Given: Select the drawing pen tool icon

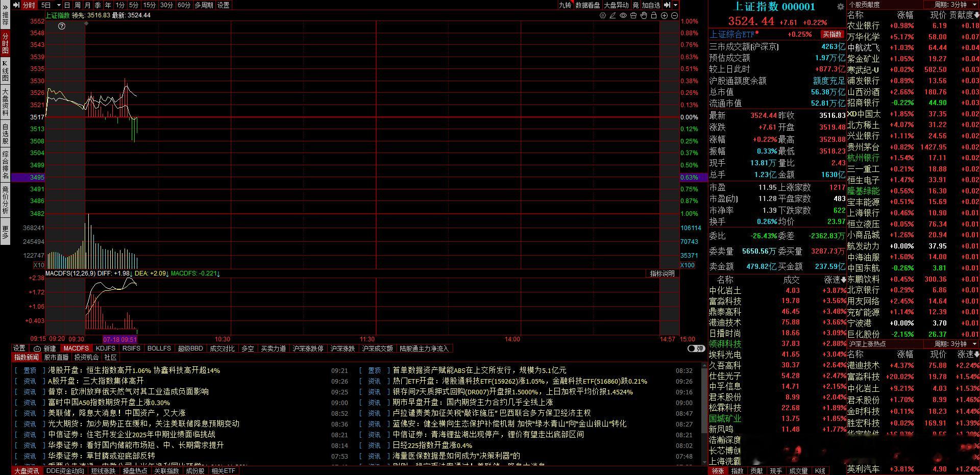Looking at the screenshot, I should 612,16.
